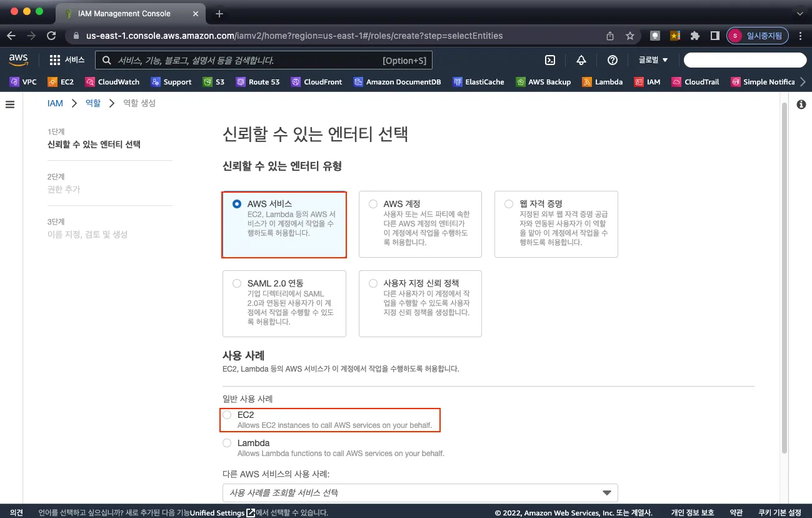812x518 pixels.
Task: Expand the browser tab search chevron
Action: click(799, 13)
